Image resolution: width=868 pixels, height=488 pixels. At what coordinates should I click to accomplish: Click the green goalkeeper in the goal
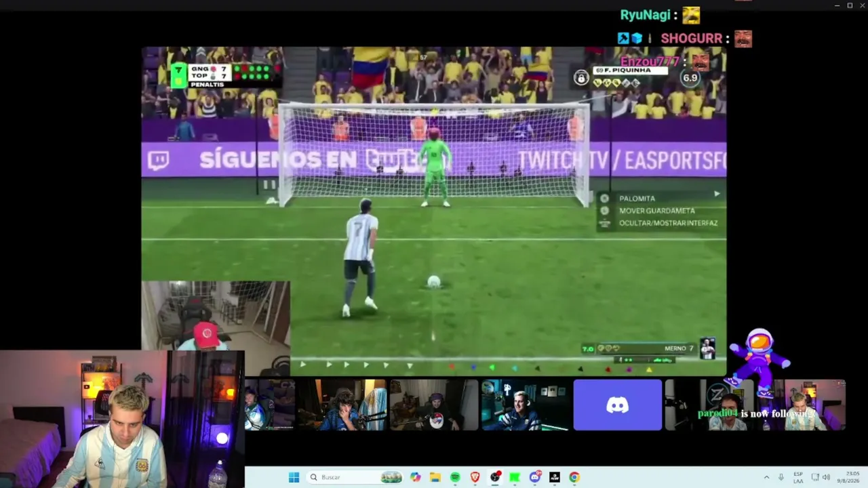click(x=435, y=167)
